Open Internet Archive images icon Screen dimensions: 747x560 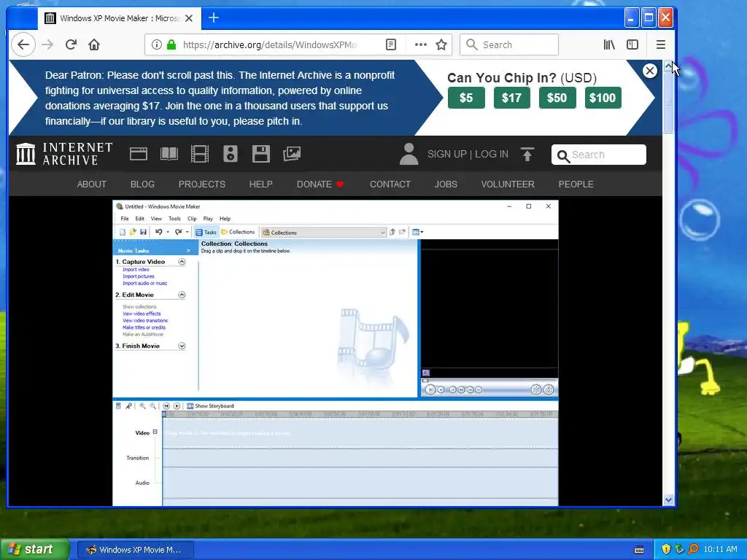click(292, 154)
